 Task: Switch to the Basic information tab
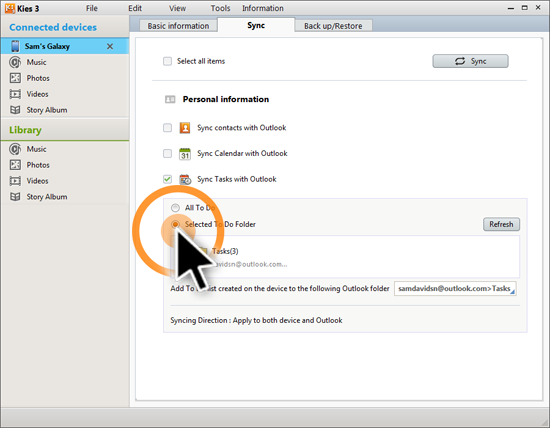[x=178, y=26]
